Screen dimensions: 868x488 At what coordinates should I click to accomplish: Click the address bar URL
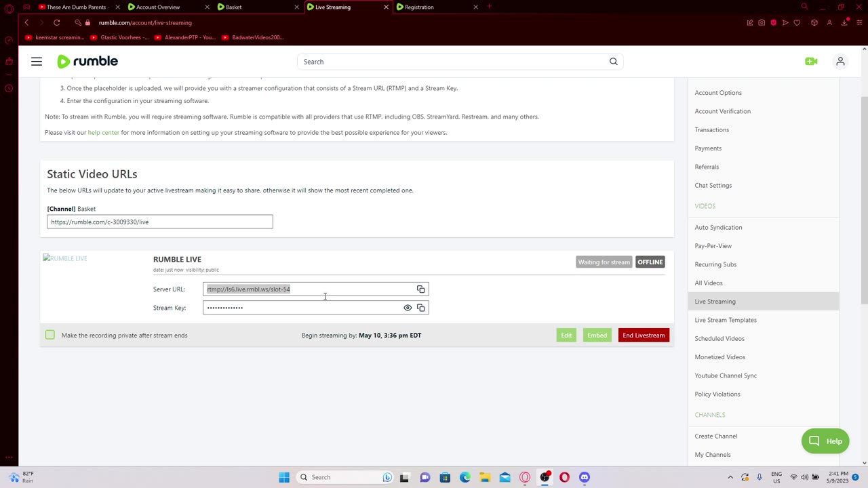145,22
